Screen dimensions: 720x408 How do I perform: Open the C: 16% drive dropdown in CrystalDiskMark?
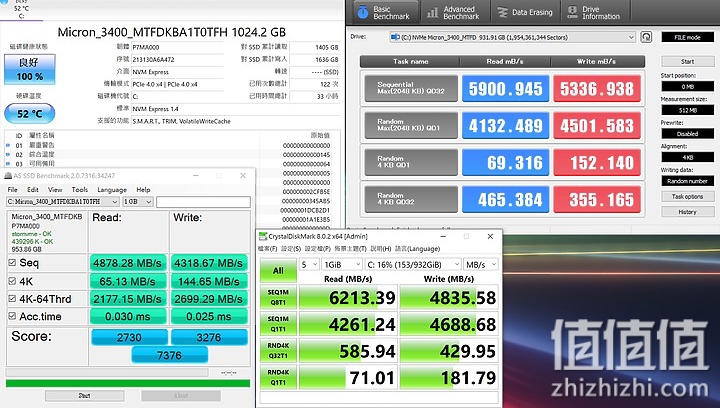(412, 265)
